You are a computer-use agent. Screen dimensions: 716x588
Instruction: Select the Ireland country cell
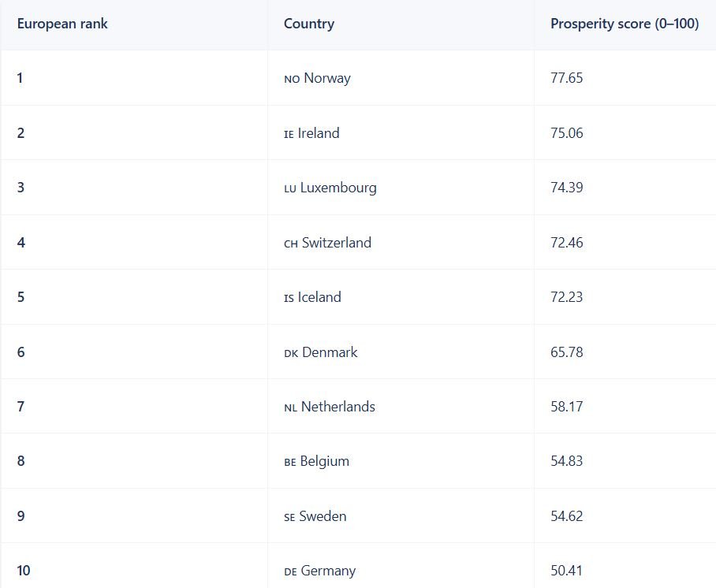(312, 133)
